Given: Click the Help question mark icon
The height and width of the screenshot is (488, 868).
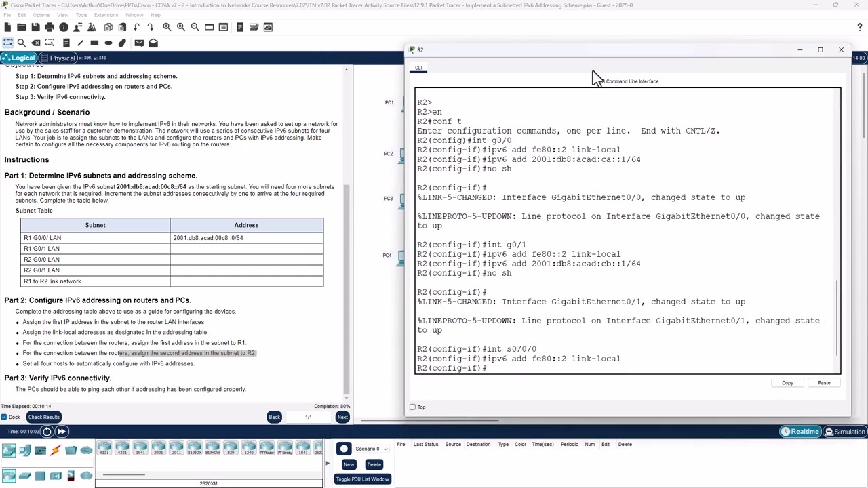Looking at the screenshot, I should pyautogui.click(x=860, y=27).
